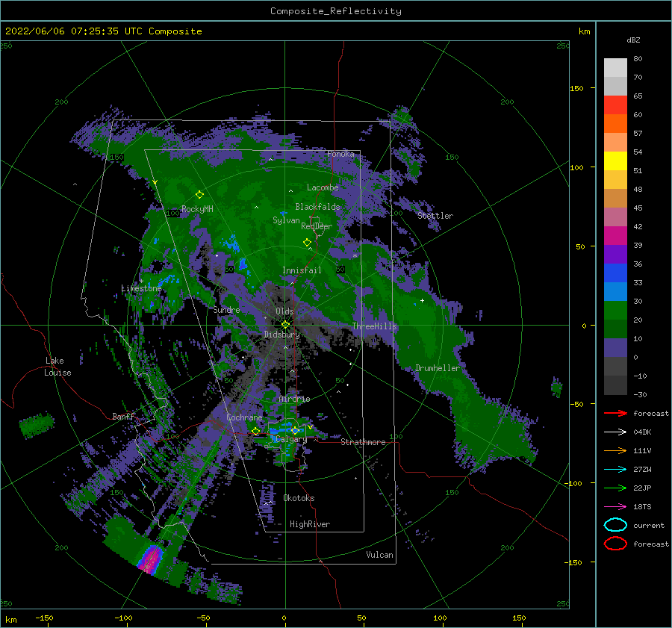The width and height of the screenshot is (672, 628).
Task: Click the Banff town label
Action: 123,417
